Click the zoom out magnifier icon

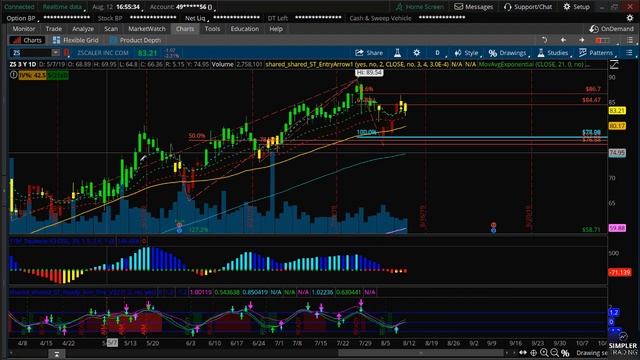click(x=554, y=353)
